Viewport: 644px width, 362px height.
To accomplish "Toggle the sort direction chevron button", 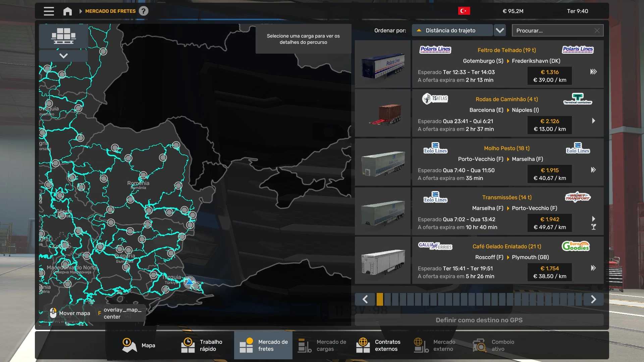I will pos(500,31).
